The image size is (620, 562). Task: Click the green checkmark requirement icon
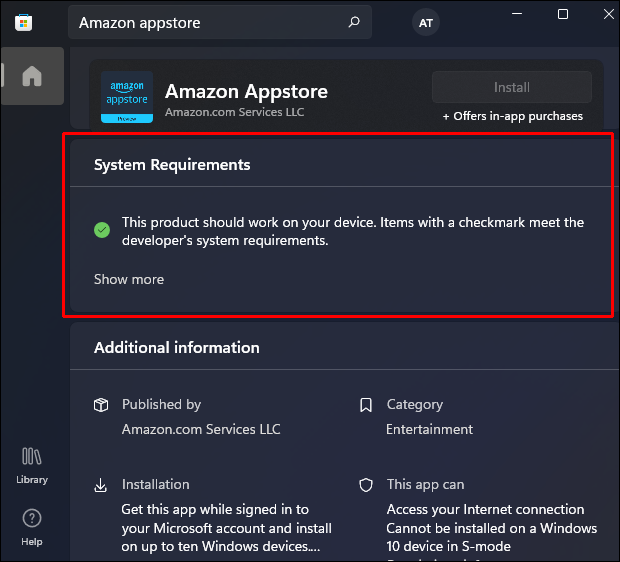pos(102,230)
